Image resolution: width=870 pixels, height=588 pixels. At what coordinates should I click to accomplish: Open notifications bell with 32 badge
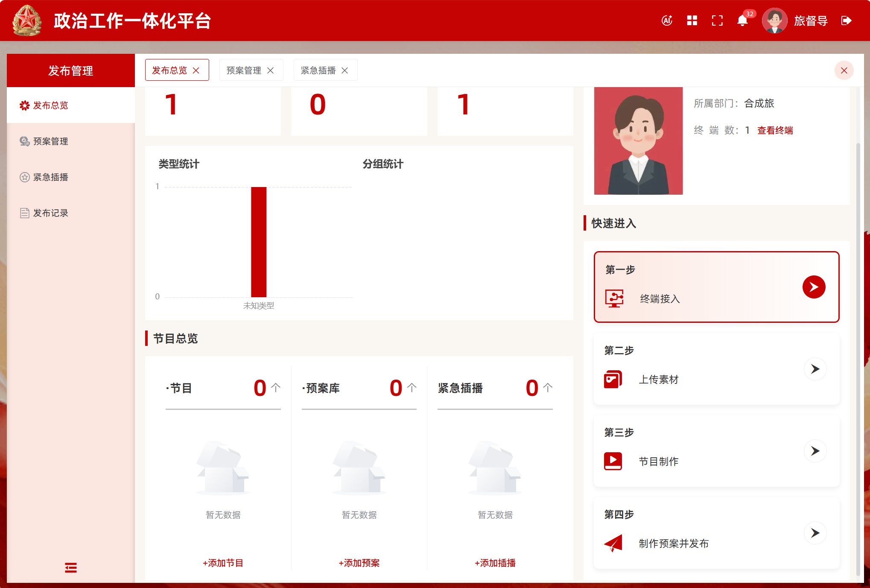click(742, 20)
